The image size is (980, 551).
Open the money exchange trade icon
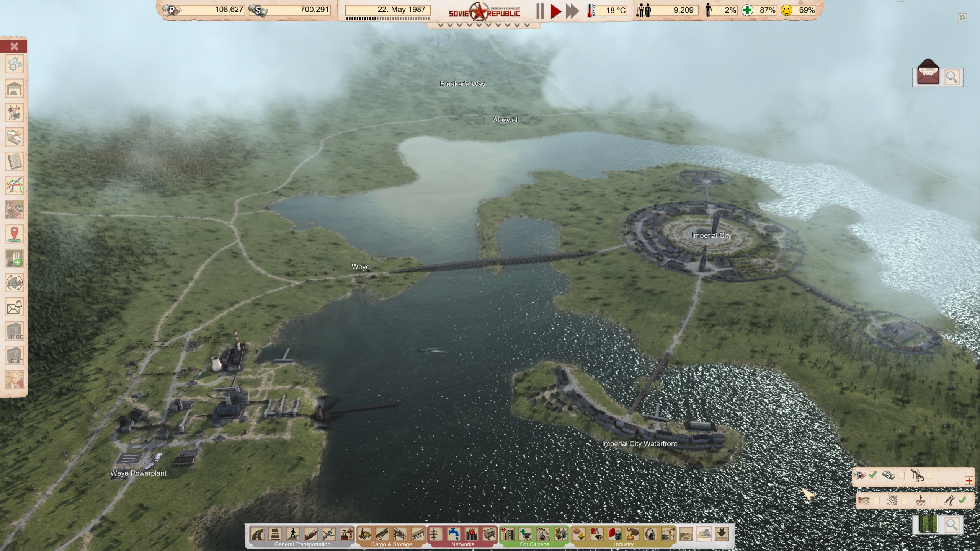14,137
